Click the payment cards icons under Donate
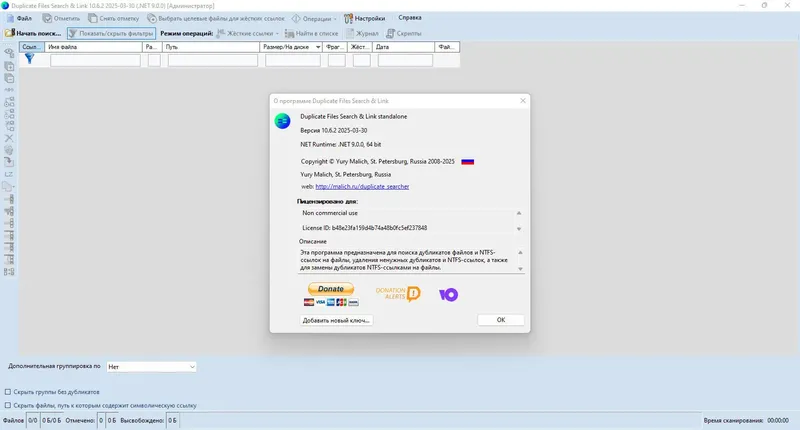This screenshot has width=800, height=430. pyautogui.click(x=331, y=302)
